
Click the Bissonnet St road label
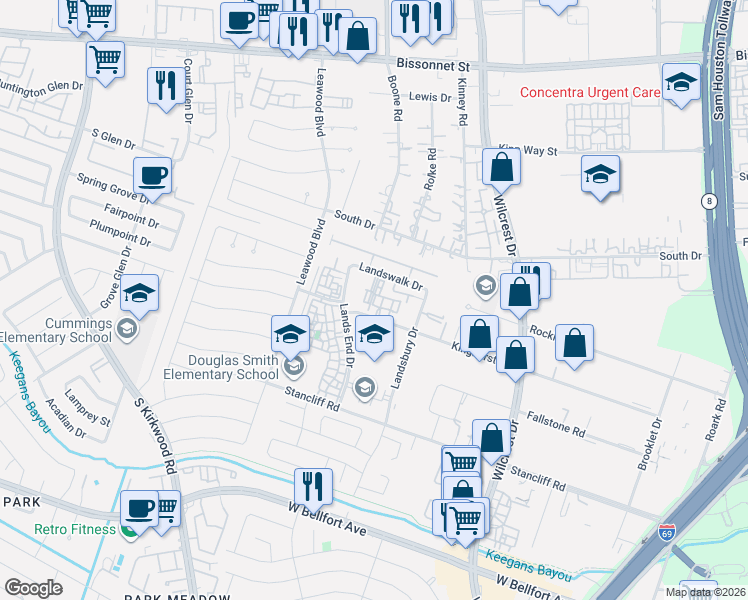(433, 65)
